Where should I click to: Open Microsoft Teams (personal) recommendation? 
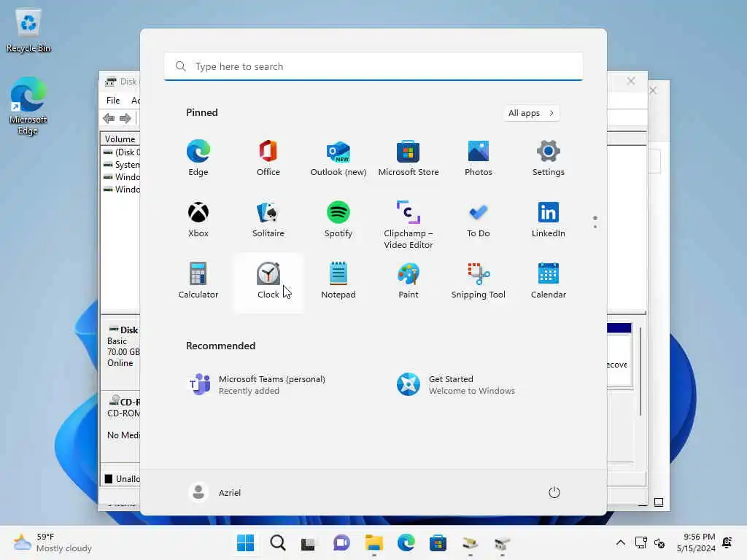point(258,385)
